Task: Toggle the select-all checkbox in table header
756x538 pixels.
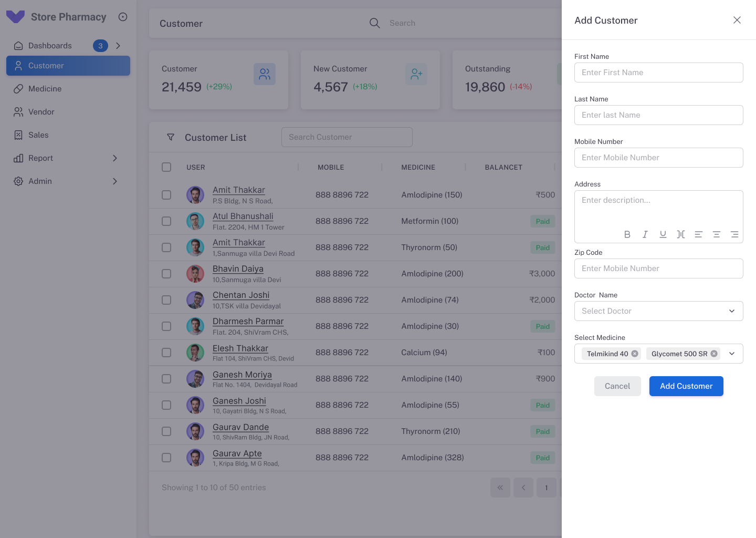Action: pos(166,167)
